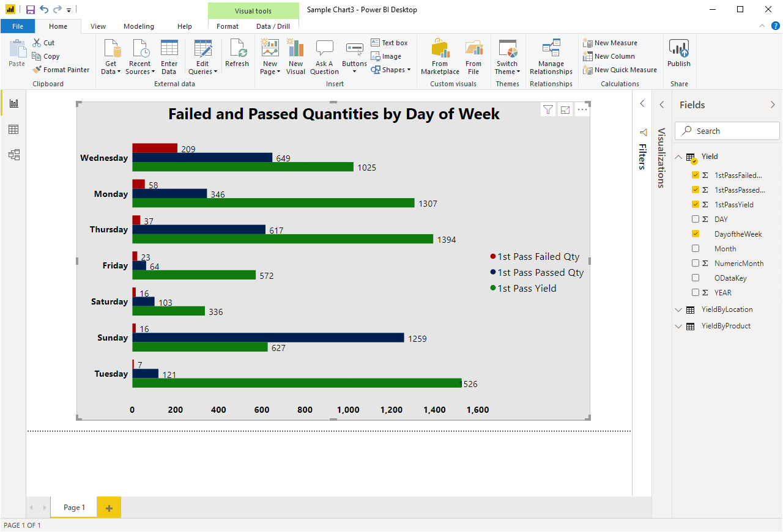Viewport: 783px width, 532px height.
Task: Switch to the Modeling tab
Action: point(138,26)
